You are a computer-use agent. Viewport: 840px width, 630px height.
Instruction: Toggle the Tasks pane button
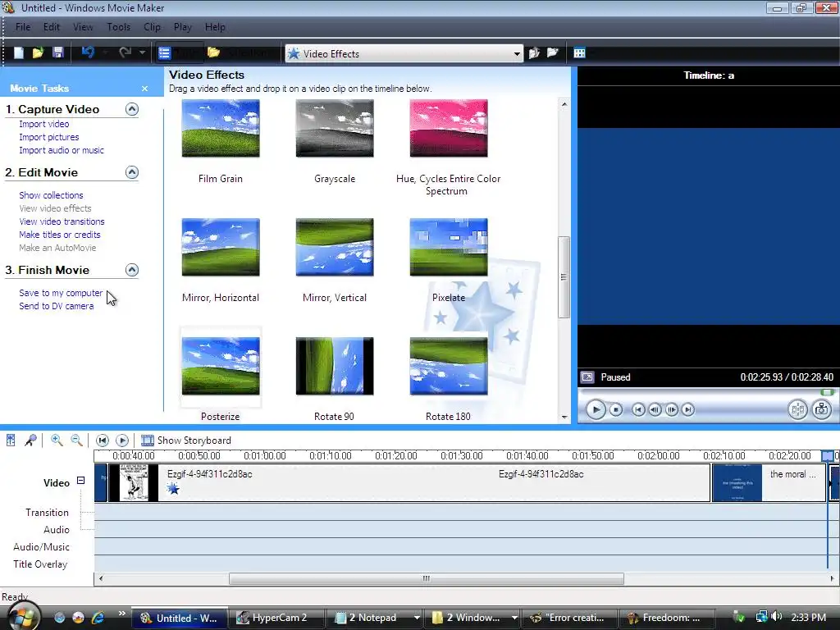(180, 52)
